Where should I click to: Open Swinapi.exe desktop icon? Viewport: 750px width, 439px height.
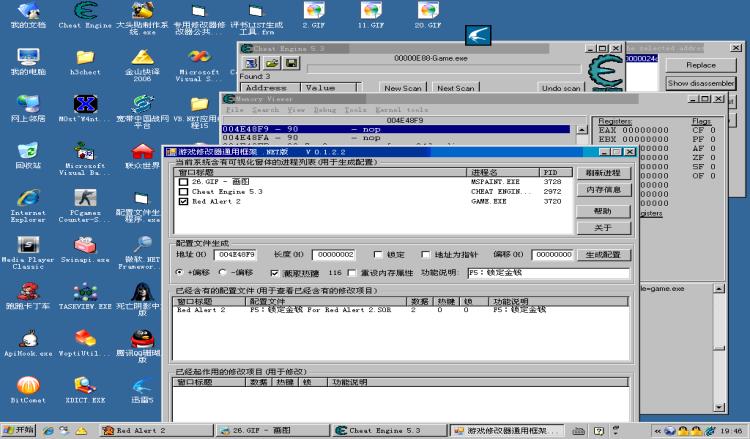tap(85, 250)
